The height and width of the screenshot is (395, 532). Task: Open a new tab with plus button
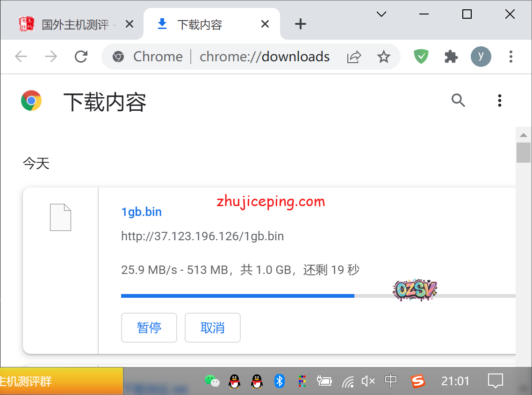pyautogui.click(x=301, y=24)
